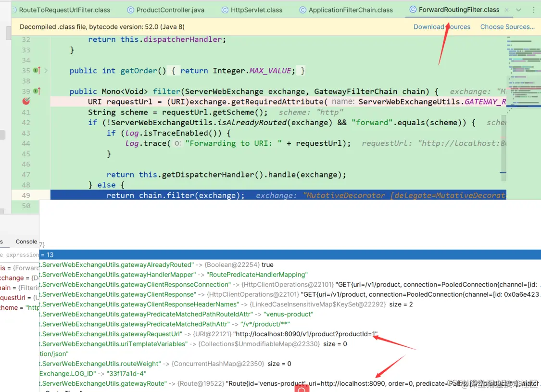This screenshot has width=541, height=392.
Task: Open ProductController.java tab
Action: [166, 10]
